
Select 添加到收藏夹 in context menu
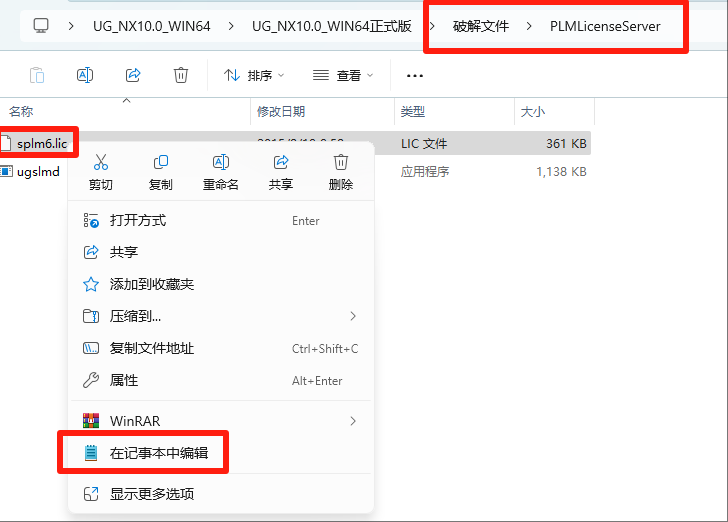221,284
